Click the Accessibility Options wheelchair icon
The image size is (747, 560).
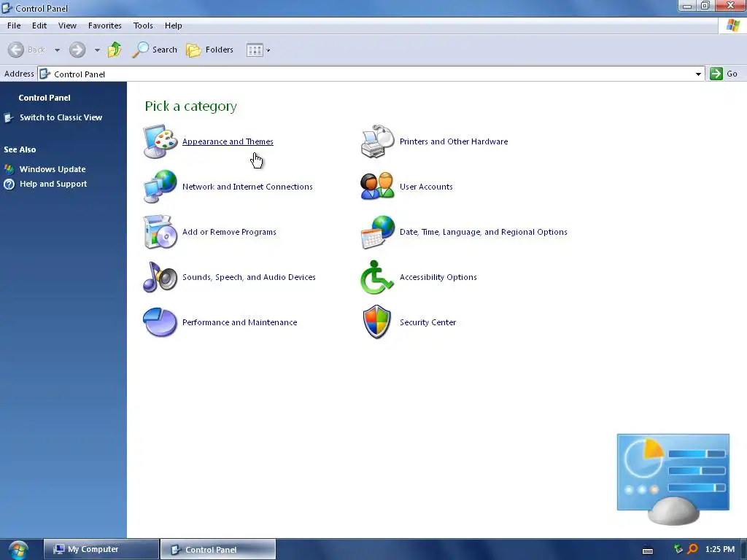377,277
